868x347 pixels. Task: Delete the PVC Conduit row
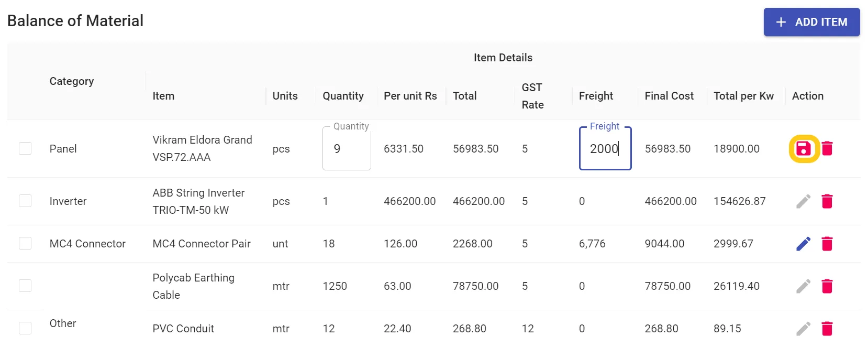coord(827,329)
